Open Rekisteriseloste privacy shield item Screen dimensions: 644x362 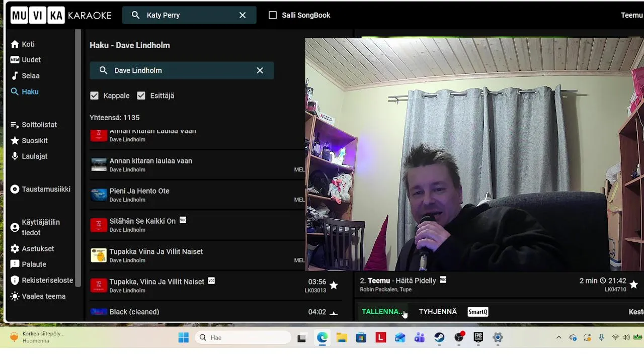click(x=42, y=281)
